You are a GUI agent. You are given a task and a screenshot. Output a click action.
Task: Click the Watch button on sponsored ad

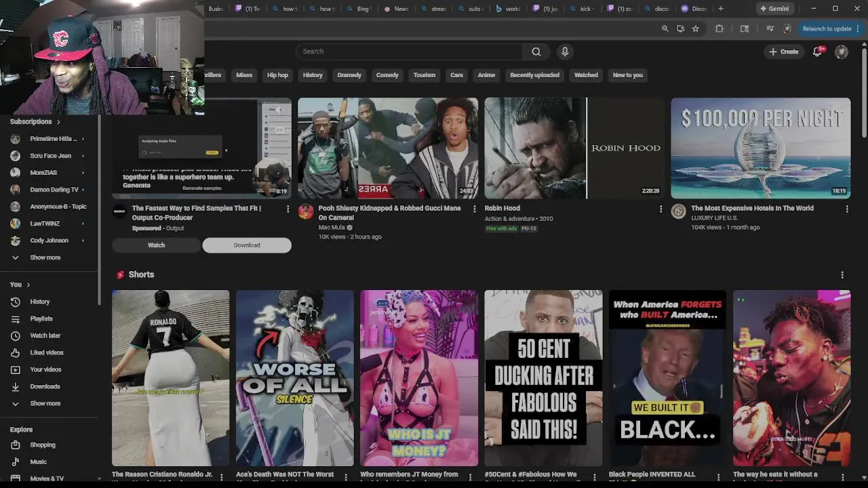[x=156, y=245]
